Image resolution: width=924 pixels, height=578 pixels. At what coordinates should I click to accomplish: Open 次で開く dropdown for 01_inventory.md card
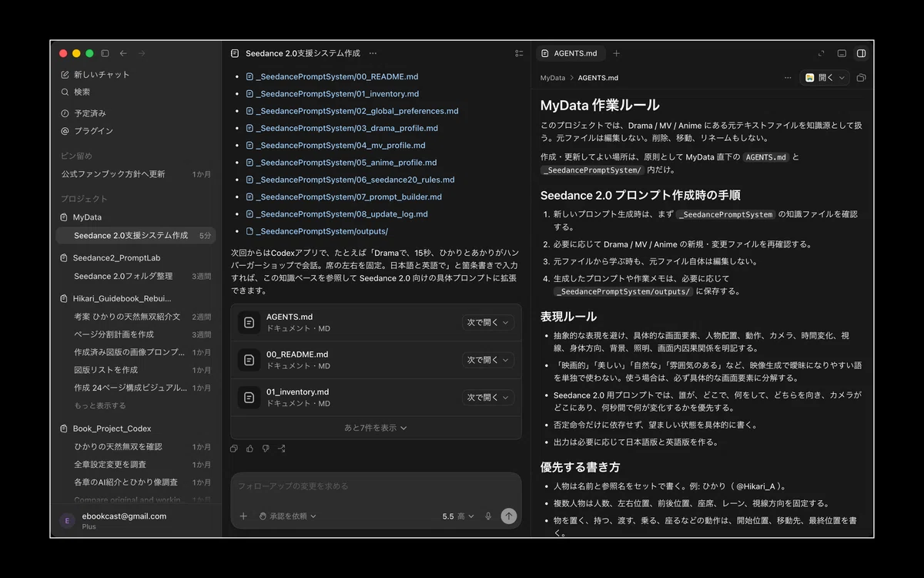point(488,398)
